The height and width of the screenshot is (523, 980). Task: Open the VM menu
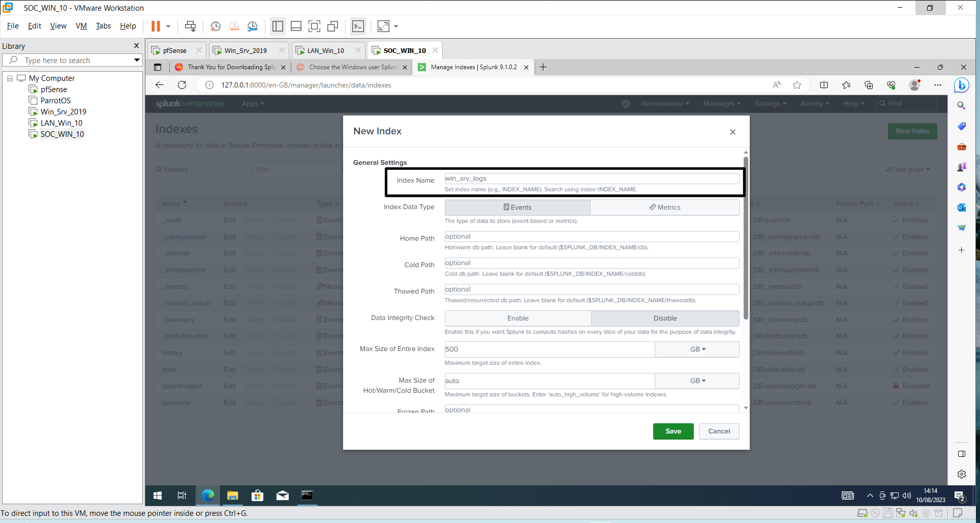click(x=81, y=26)
